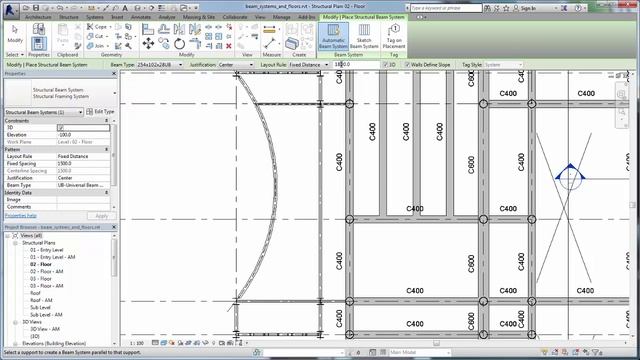The image size is (640, 360).
Task: Click the Apply button in Properties
Action: pos(101,216)
